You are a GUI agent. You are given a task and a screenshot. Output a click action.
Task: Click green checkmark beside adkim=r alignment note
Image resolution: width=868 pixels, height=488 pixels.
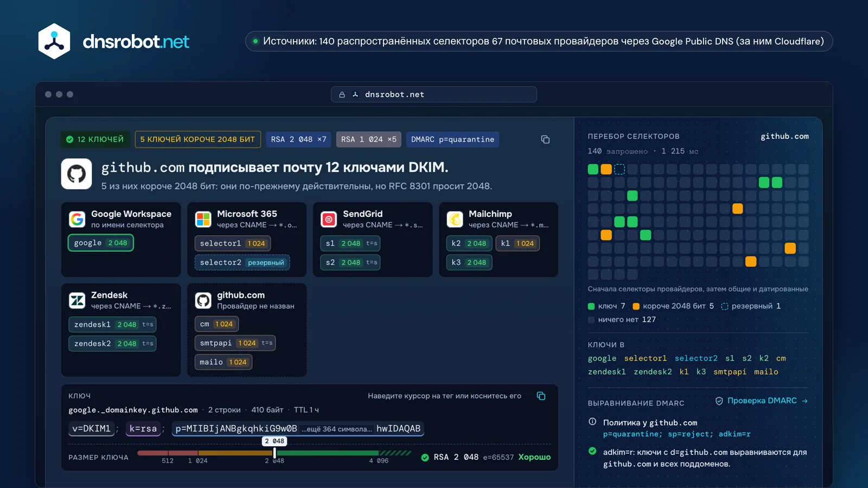tap(592, 451)
